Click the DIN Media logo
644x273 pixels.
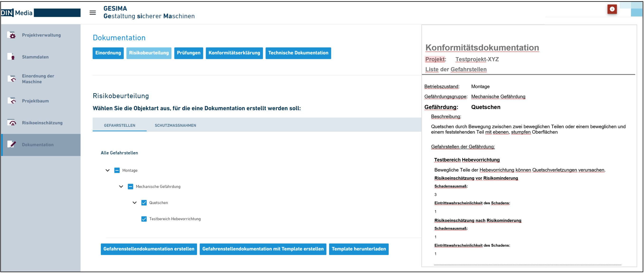pos(17,13)
